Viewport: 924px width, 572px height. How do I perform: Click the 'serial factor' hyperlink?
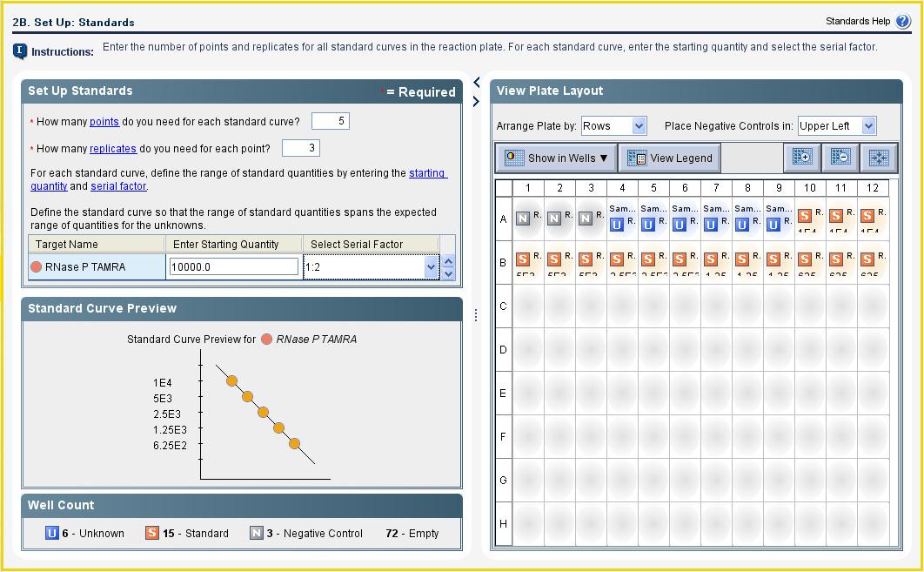click(x=118, y=186)
